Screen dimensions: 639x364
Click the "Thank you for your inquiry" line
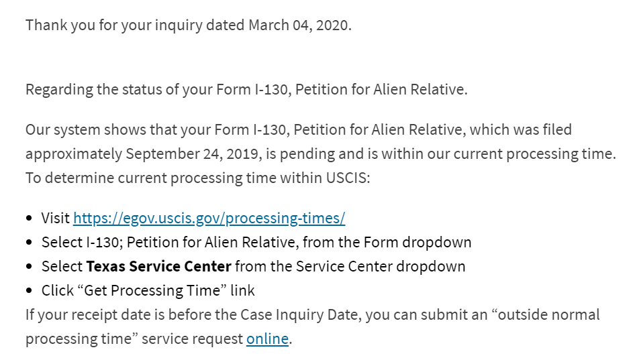[188, 25]
